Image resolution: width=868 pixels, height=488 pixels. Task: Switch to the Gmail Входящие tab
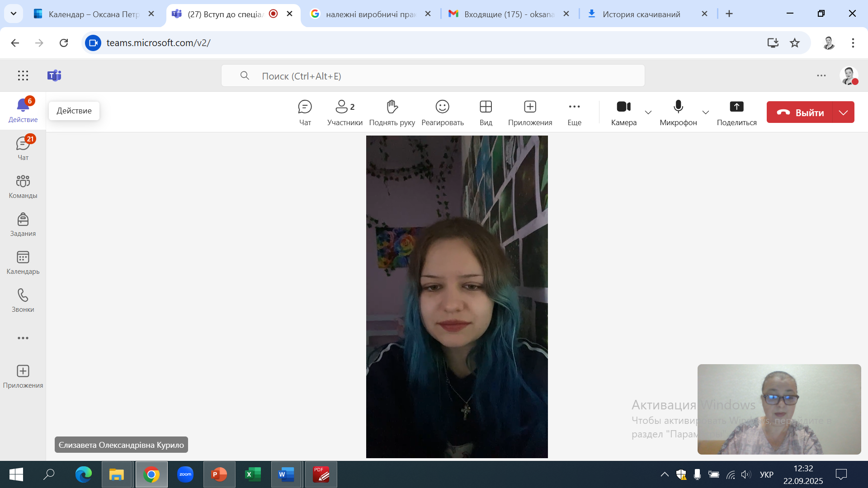tap(509, 14)
